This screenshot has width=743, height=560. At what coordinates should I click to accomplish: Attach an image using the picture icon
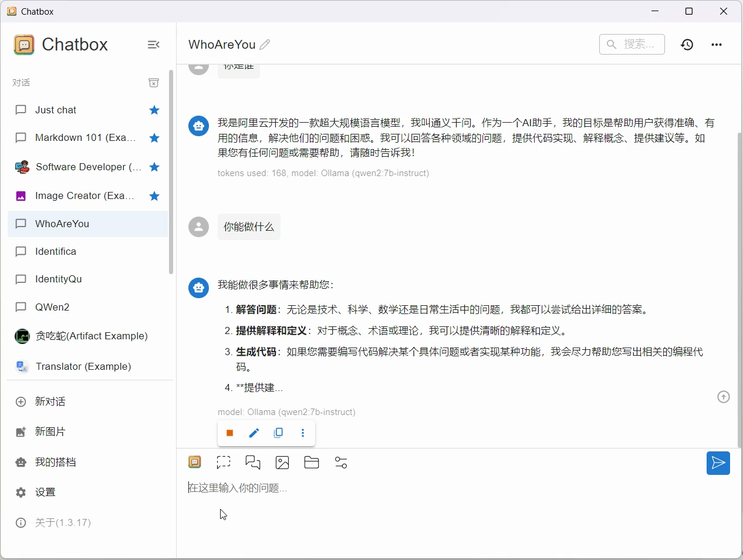pos(282,463)
